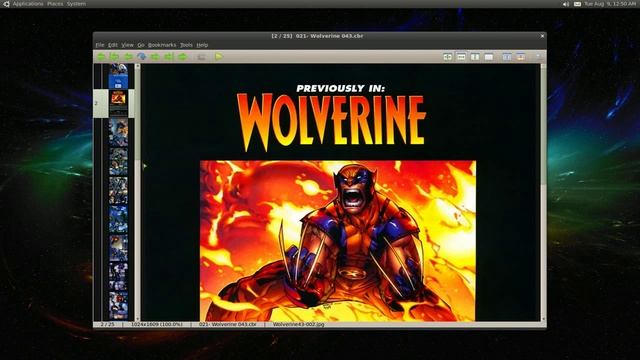Open the File menu
Screen dimensions: 640x360
[x=100, y=45]
